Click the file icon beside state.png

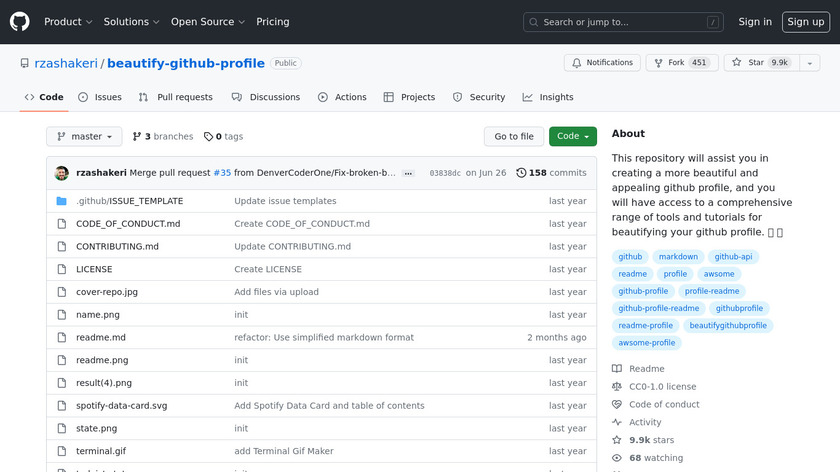[x=62, y=429]
